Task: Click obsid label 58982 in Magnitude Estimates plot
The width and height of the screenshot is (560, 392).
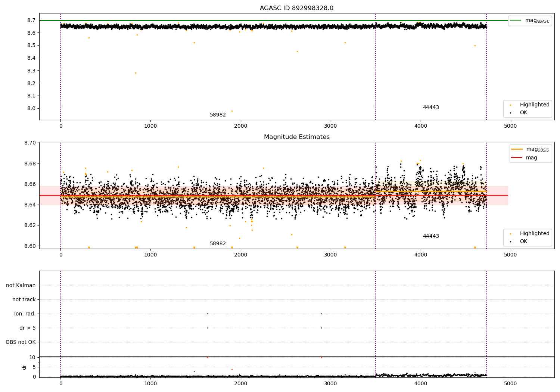Action: (218, 244)
